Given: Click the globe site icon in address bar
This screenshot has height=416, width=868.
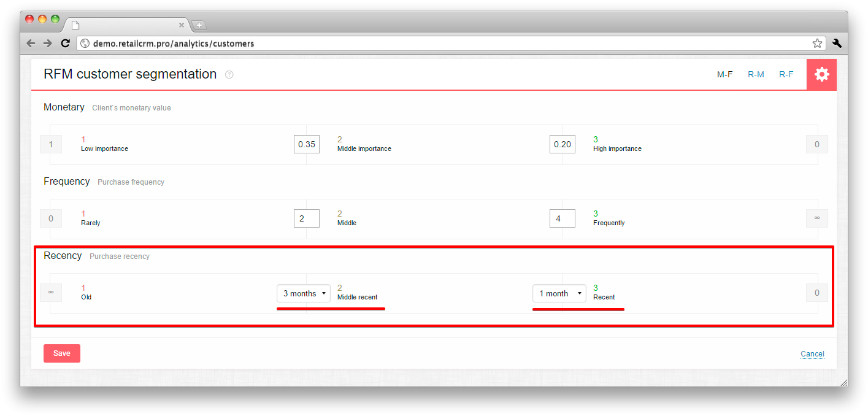Looking at the screenshot, I should click(x=85, y=44).
